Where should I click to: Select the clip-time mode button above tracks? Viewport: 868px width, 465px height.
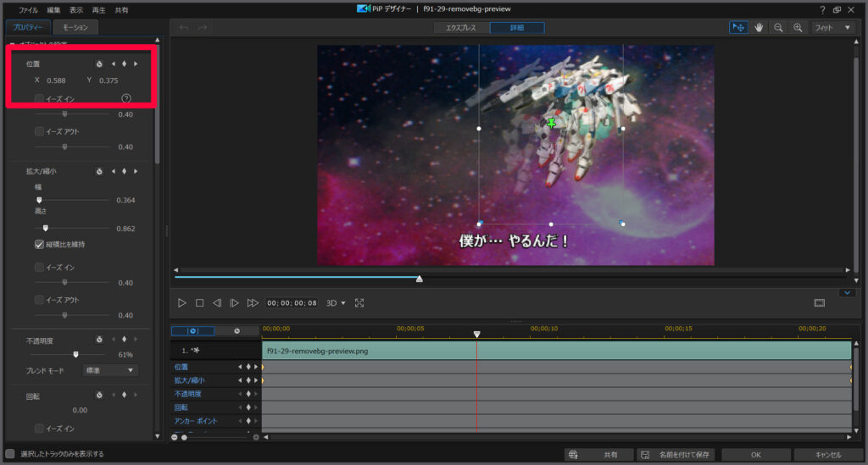click(192, 330)
